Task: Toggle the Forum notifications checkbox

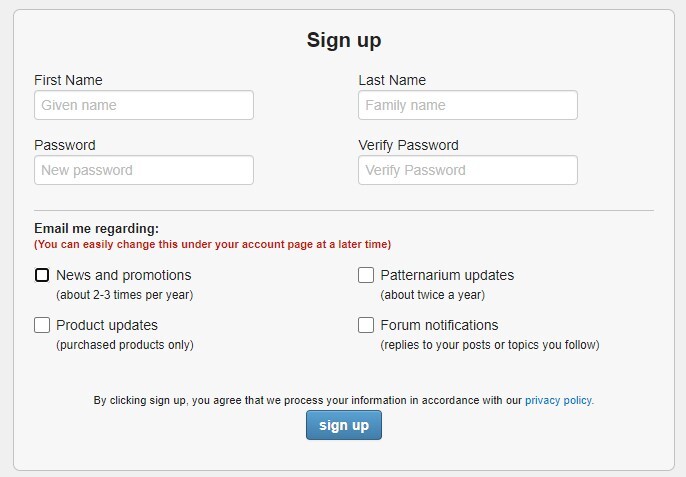Action: tap(366, 325)
